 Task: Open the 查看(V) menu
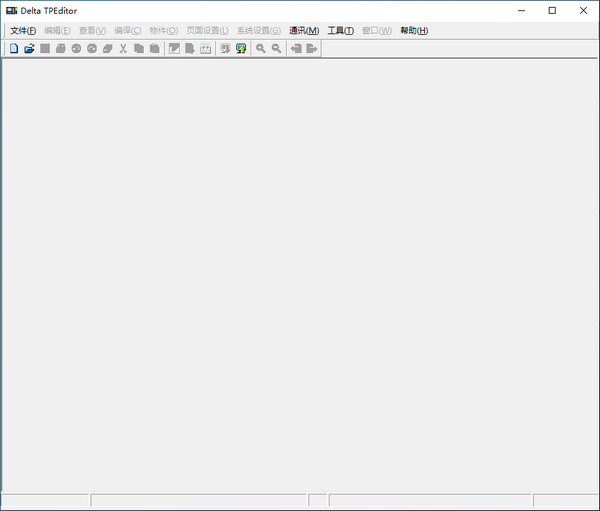click(92, 31)
